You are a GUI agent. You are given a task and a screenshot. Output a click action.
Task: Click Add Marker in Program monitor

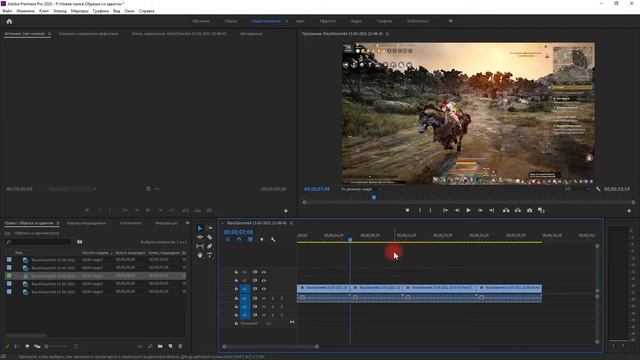tap(407, 210)
